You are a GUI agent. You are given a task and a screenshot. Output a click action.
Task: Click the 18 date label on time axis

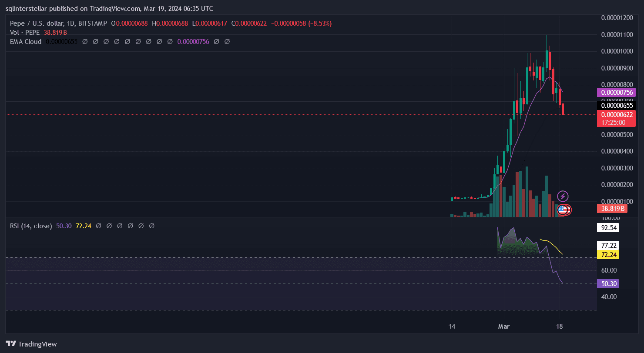pos(560,326)
